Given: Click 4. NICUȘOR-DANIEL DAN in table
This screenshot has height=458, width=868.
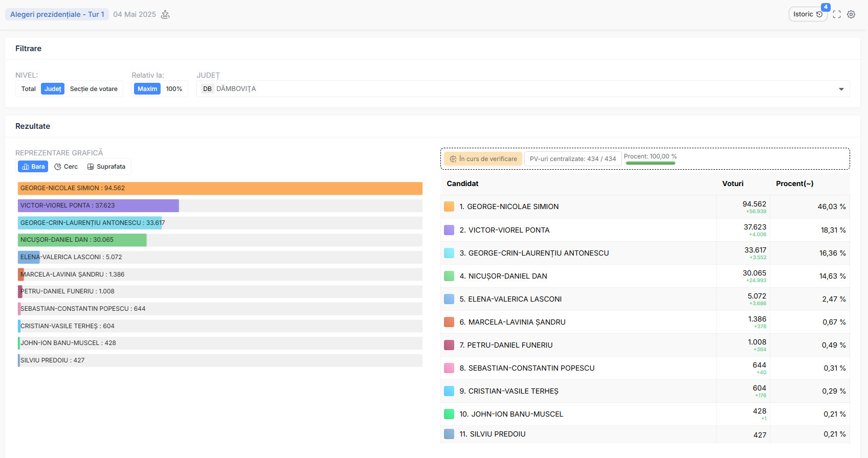Looking at the screenshot, I should pos(503,276).
